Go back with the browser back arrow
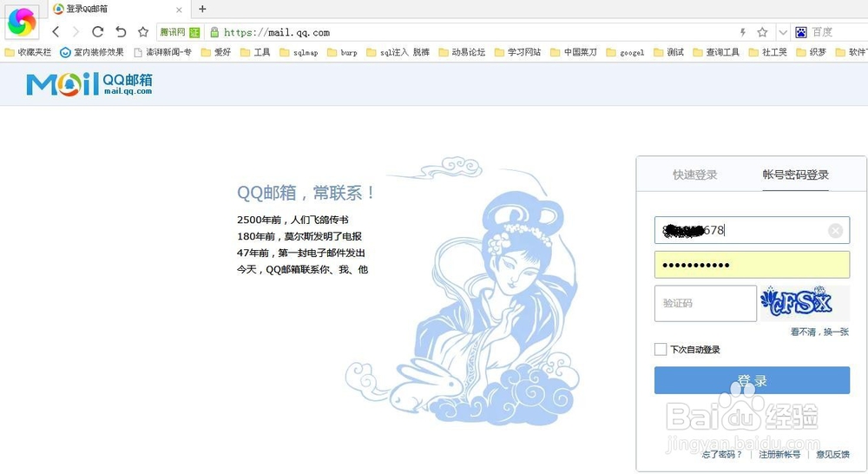This screenshot has width=868, height=474. coord(56,32)
